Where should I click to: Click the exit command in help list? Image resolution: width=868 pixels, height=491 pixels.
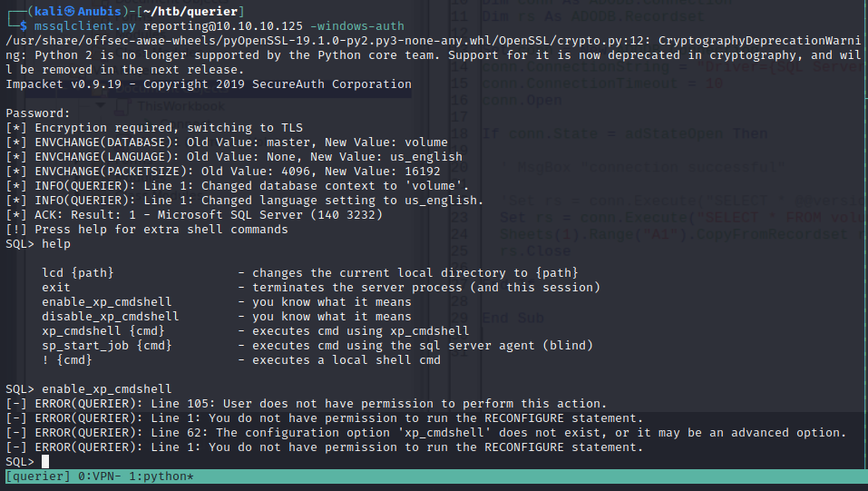56,288
